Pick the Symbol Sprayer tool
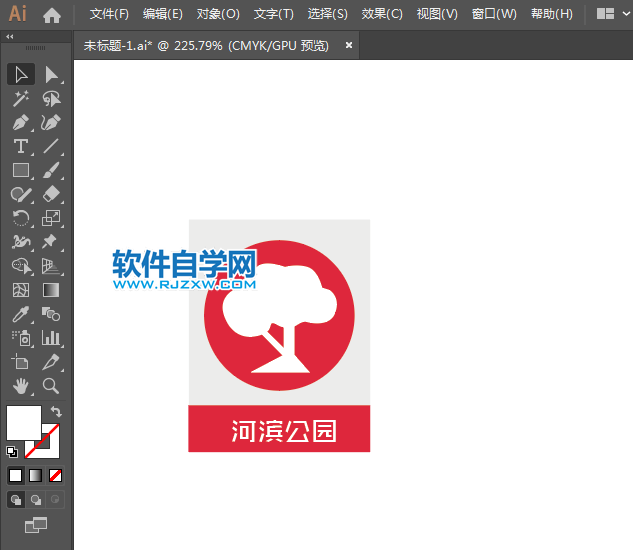 (x=21, y=338)
